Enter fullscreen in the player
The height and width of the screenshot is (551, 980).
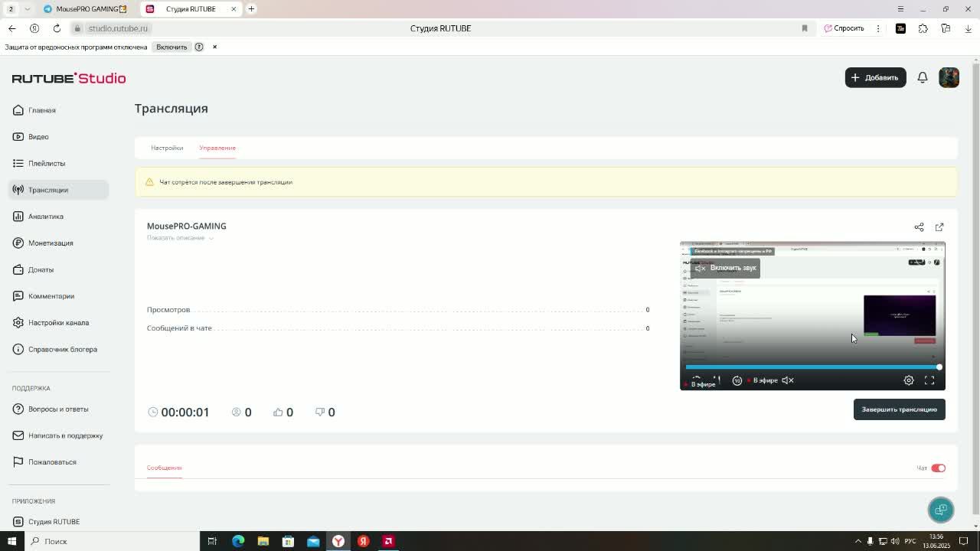tap(929, 380)
